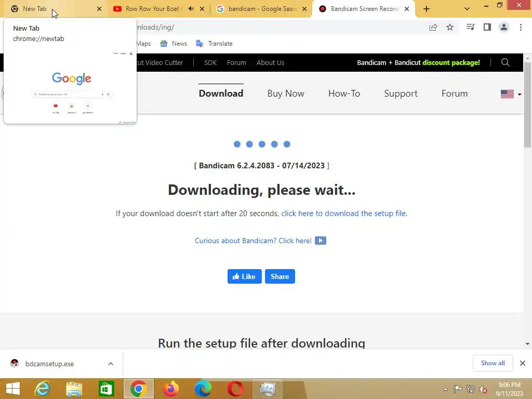Select the Download navigation item

click(x=221, y=94)
